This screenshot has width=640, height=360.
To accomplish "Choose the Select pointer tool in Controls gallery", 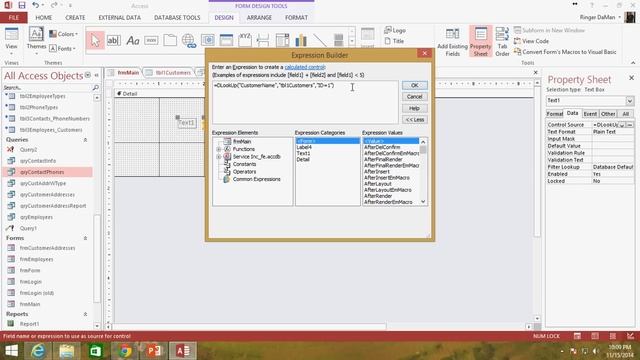I will tap(95, 40).
